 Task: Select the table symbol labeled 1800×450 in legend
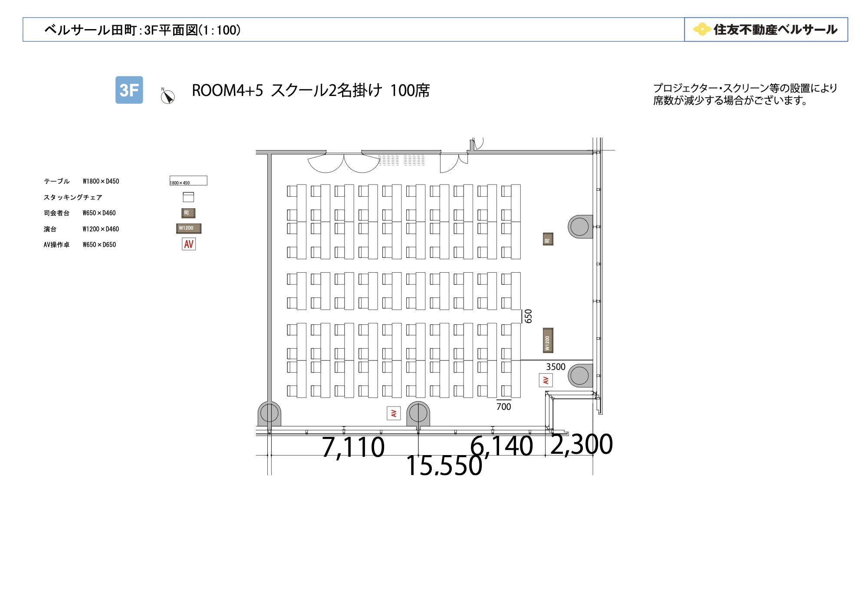click(x=188, y=181)
